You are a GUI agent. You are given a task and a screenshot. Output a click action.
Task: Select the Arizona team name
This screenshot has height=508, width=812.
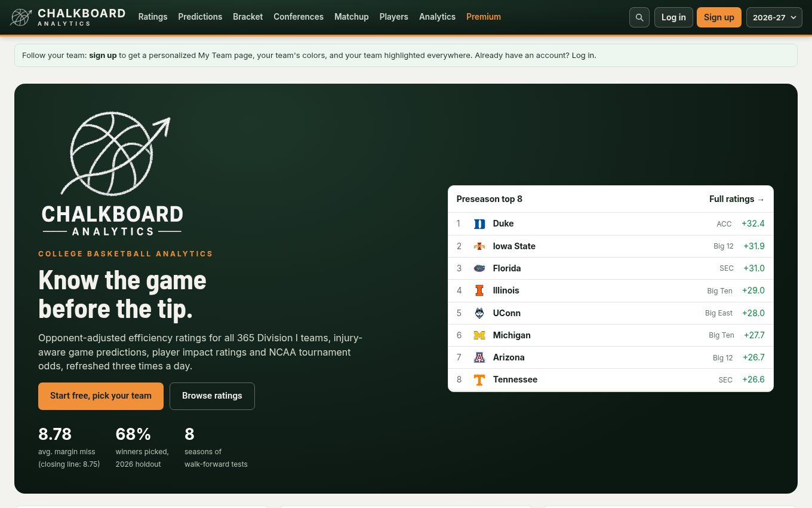click(x=509, y=357)
